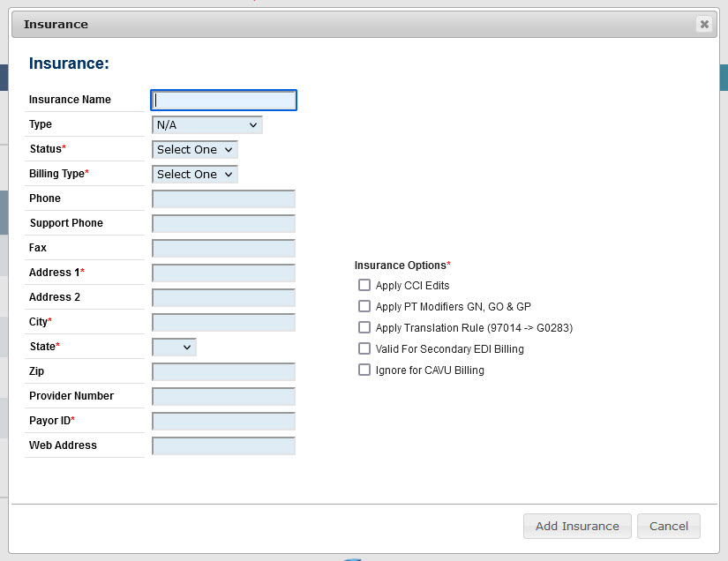Select the Support Phone input box
The height and width of the screenshot is (561, 728).
click(x=224, y=223)
